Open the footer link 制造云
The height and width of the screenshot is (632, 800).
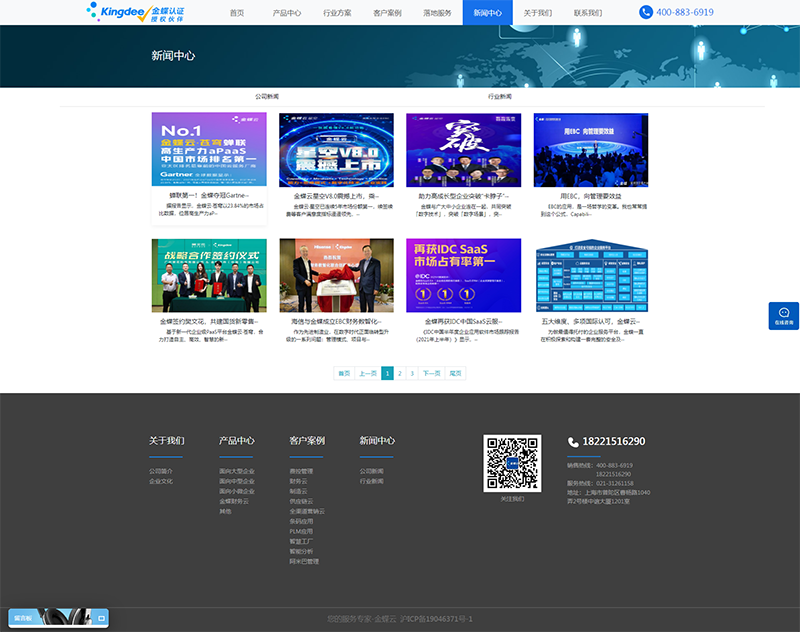point(298,491)
